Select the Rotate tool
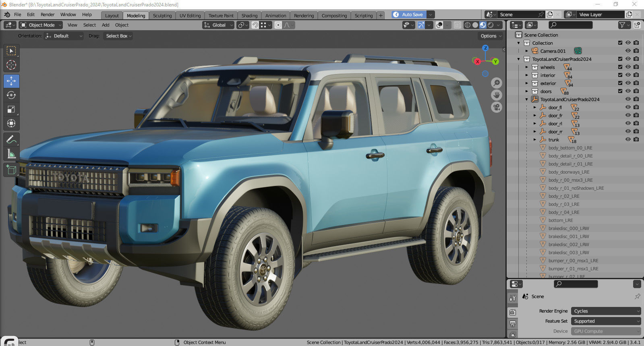Viewport: 644px width, 346px height. [11, 95]
